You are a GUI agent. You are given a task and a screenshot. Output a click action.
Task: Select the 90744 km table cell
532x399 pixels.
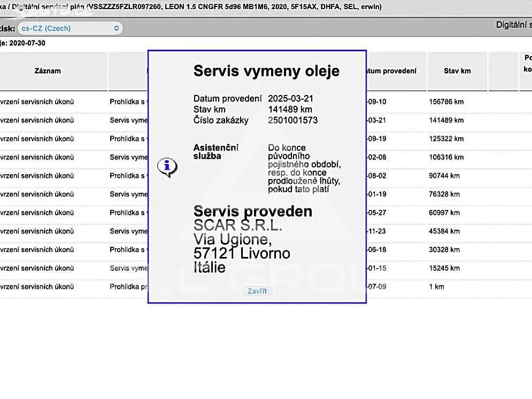[x=444, y=176]
